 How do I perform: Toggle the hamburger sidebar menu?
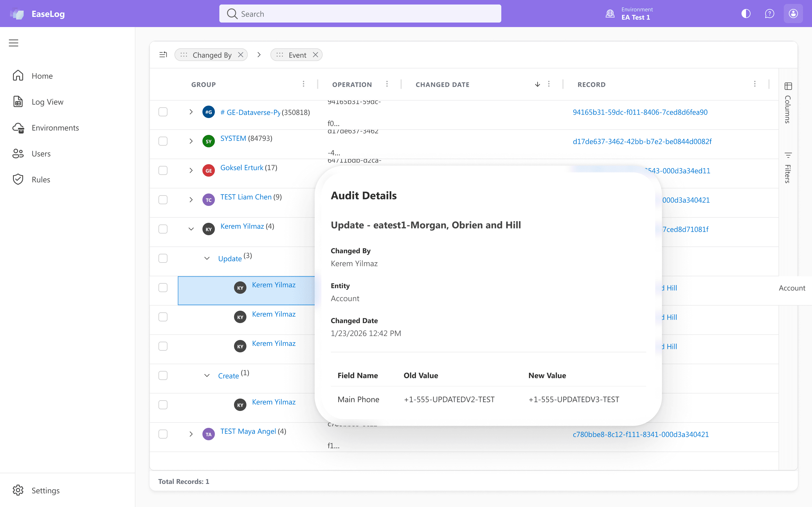point(14,43)
